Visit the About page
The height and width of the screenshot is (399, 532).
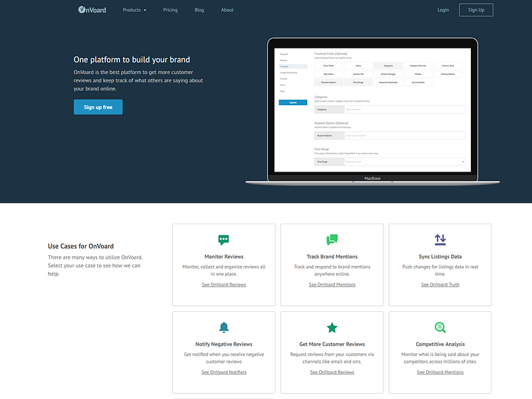pos(227,10)
